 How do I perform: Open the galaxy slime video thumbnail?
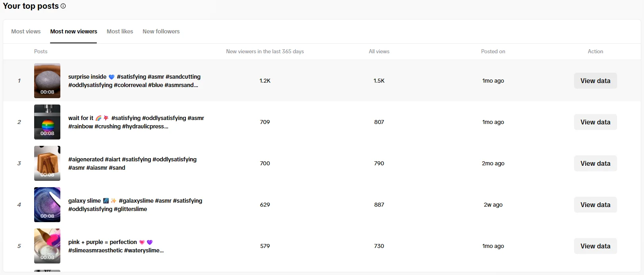pyautogui.click(x=47, y=205)
